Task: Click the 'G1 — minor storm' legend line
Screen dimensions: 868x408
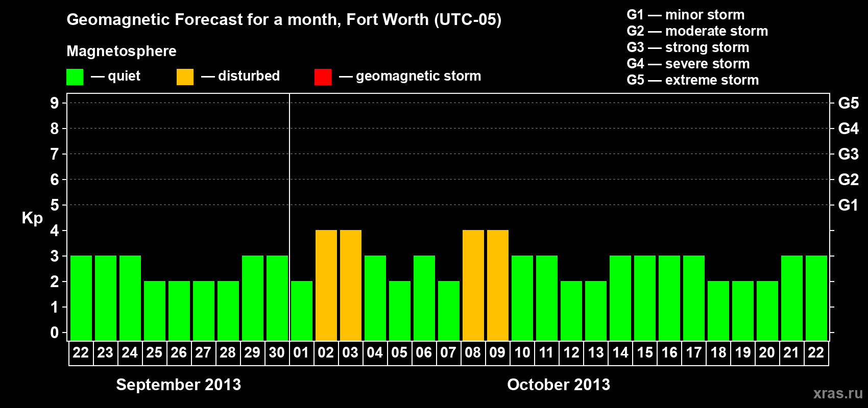Action: [x=686, y=15]
